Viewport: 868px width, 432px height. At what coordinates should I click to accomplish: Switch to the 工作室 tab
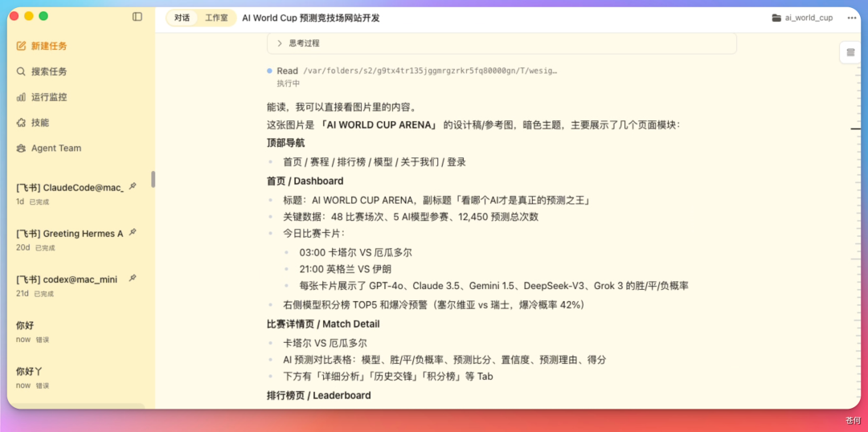click(x=216, y=18)
